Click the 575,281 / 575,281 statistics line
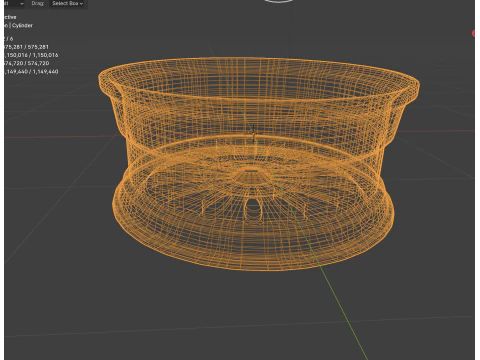This screenshot has width=480, height=360. coord(27,47)
